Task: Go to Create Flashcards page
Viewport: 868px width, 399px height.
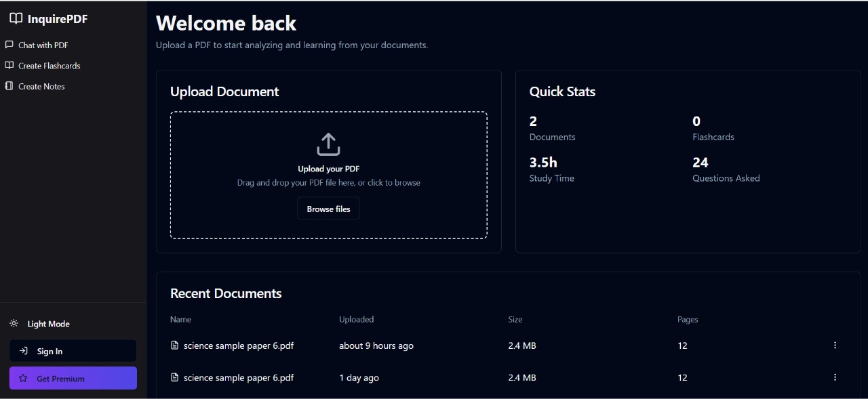Action: coord(49,66)
